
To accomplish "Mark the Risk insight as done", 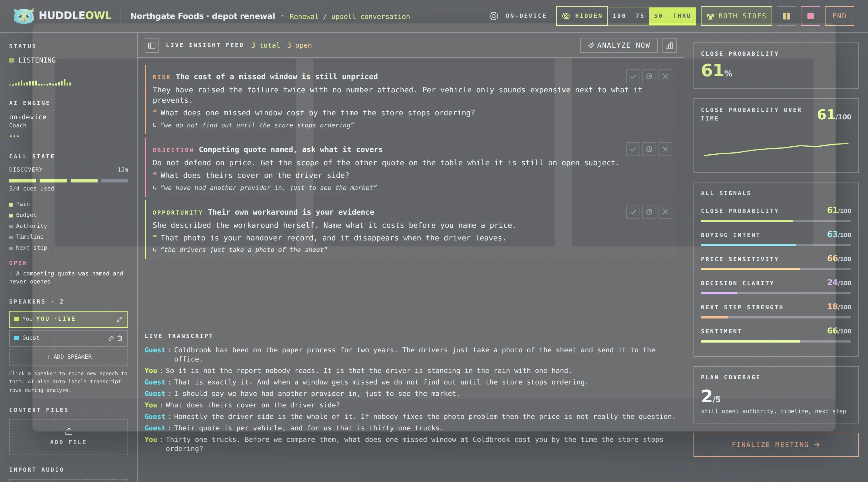I will [x=633, y=76].
